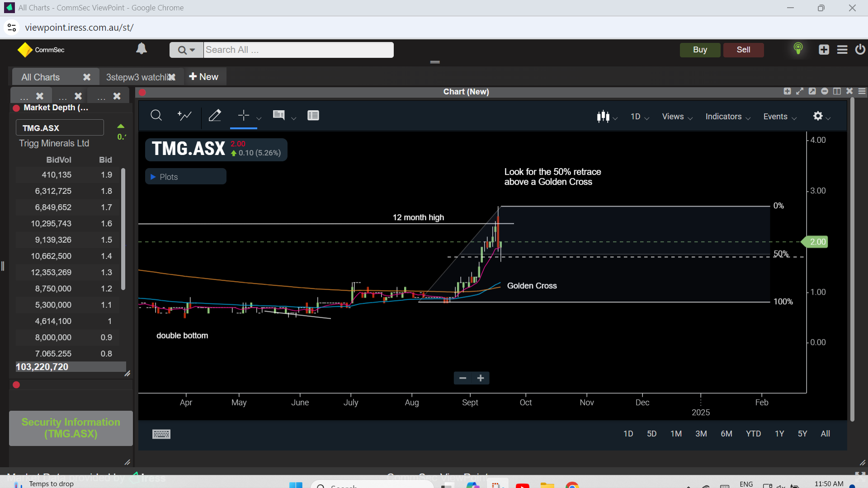Click the chart panel plus icon in title bar
Image resolution: width=868 pixels, height=488 pixels.
[x=787, y=91]
